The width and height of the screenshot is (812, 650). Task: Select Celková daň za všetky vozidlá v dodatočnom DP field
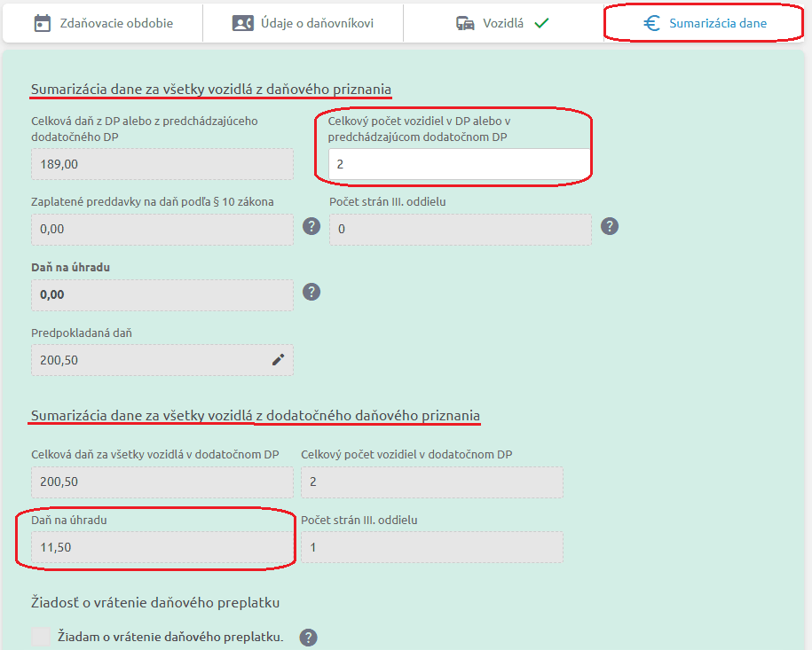162,482
